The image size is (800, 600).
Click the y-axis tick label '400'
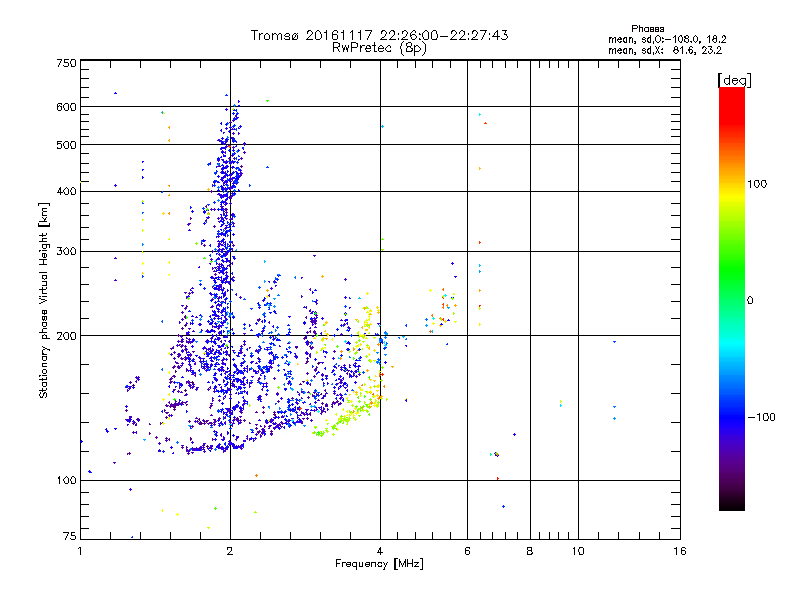pos(66,191)
